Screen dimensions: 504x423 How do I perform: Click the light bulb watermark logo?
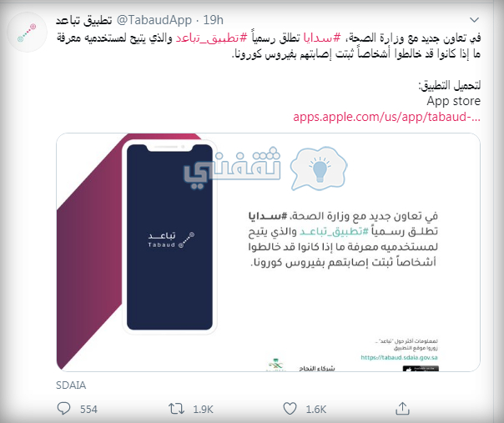pyautogui.click(x=319, y=169)
